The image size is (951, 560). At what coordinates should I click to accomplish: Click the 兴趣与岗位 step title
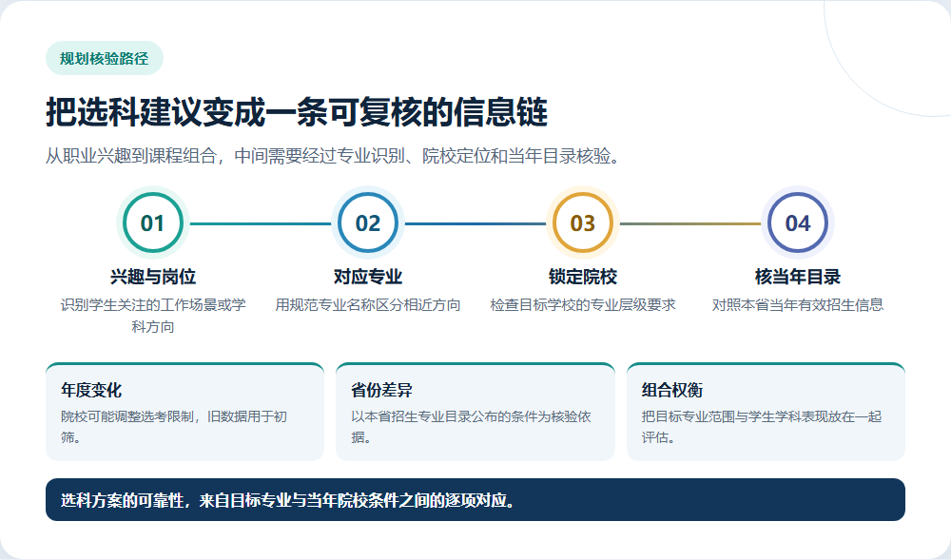pos(153,277)
